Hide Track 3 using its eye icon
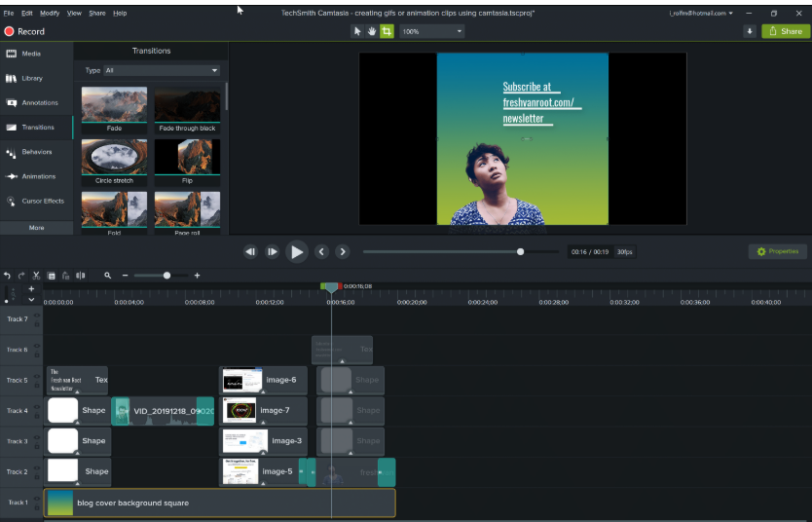The height and width of the screenshot is (522, 812). (37, 437)
